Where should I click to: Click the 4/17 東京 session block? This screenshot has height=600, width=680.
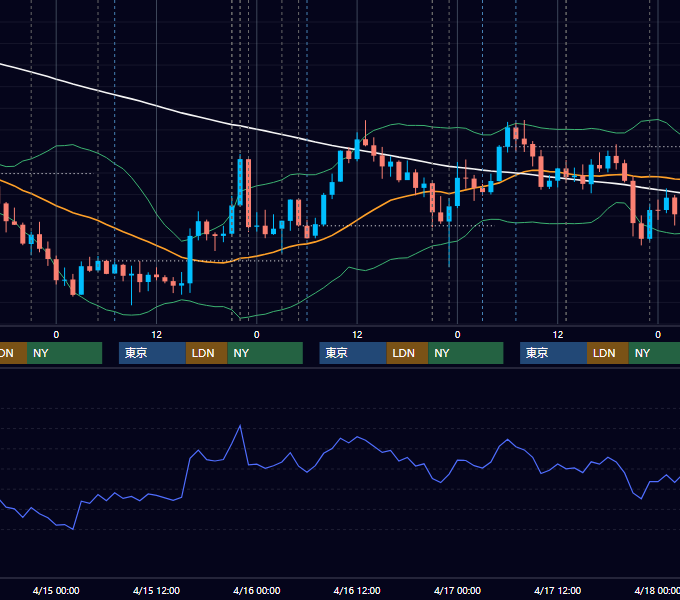553,353
